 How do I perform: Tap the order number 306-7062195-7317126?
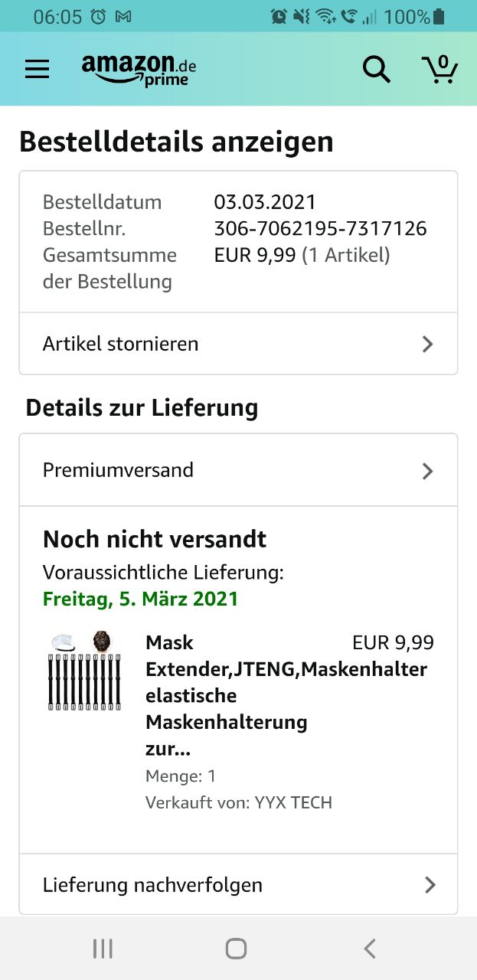click(x=320, y=228)
